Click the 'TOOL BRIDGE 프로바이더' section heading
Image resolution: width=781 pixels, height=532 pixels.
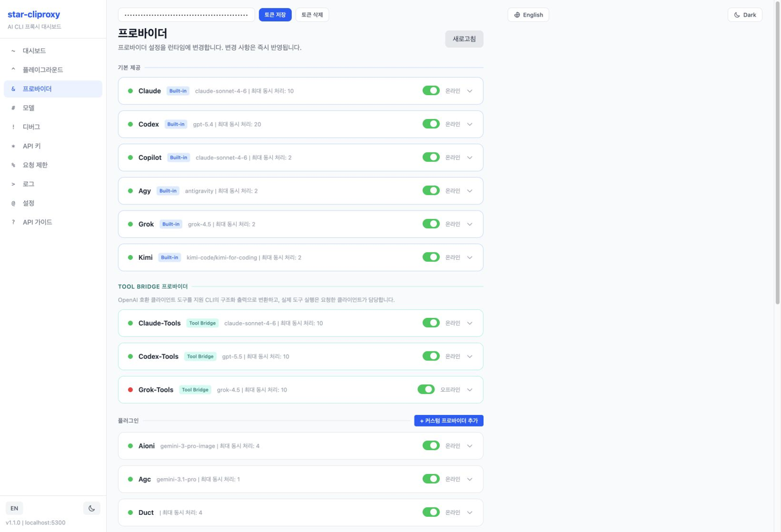[153, 287]
